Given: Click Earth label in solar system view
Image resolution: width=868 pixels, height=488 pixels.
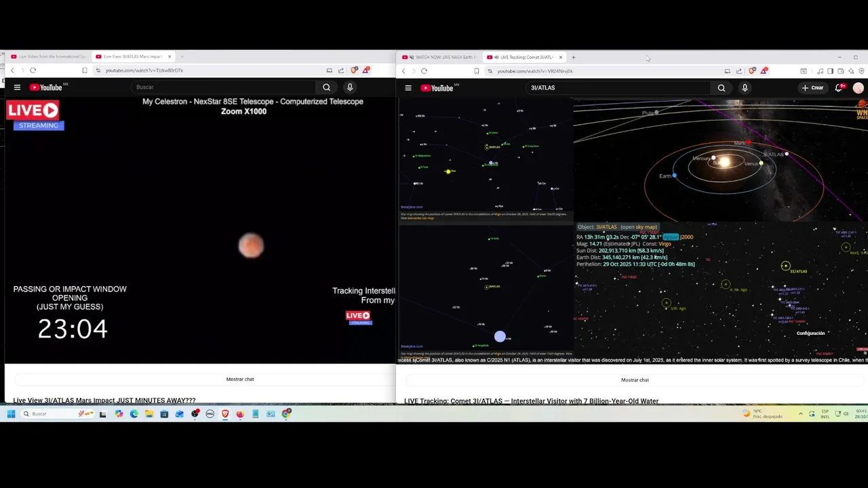Looking at the screenshot, I should (x=665, y=176).
